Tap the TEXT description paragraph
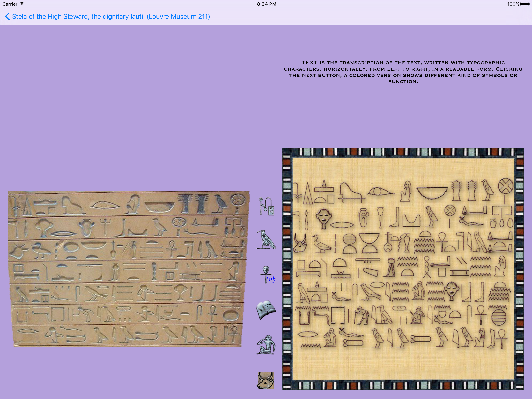Screen dimensions: 532x399 403,72
